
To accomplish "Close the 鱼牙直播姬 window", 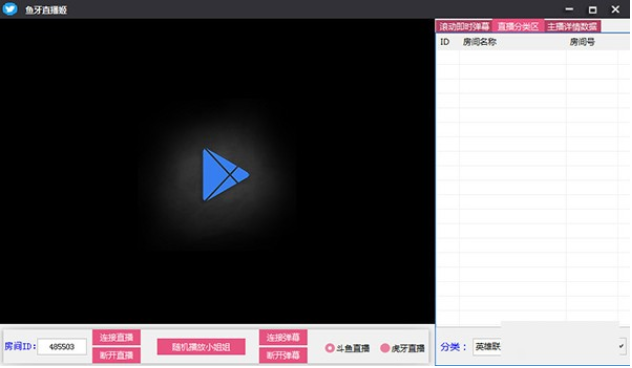I will pyautogui.click(x=615, y=9).
